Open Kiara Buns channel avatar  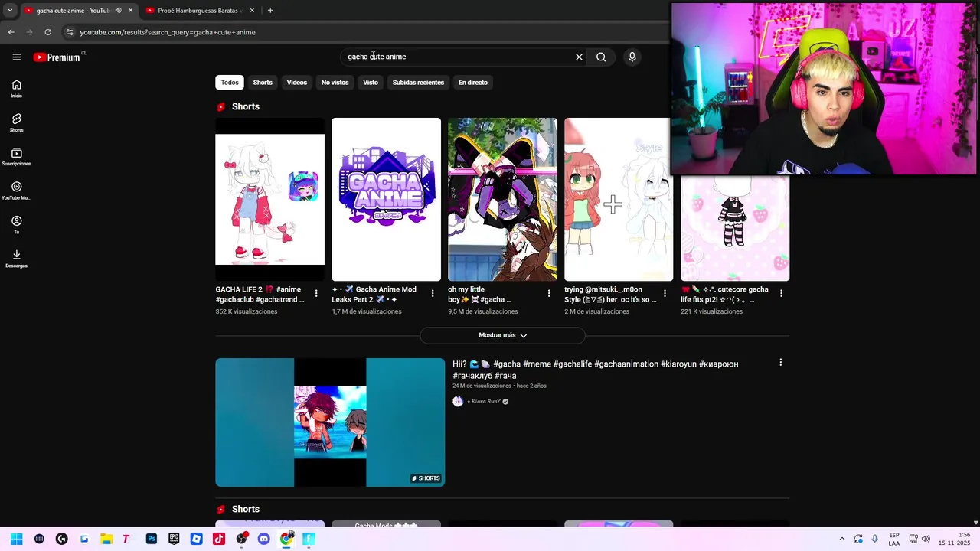(x=458, y=401)
